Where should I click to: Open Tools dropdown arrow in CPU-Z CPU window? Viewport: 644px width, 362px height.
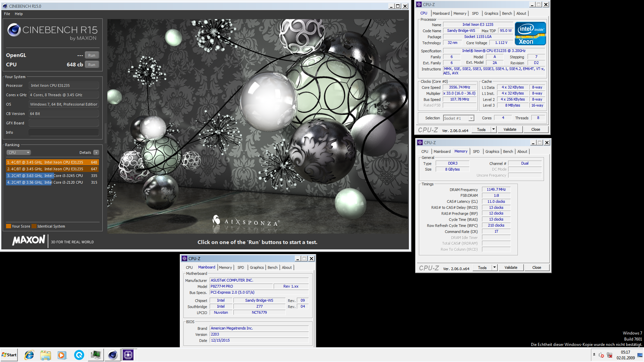[493, 129]
